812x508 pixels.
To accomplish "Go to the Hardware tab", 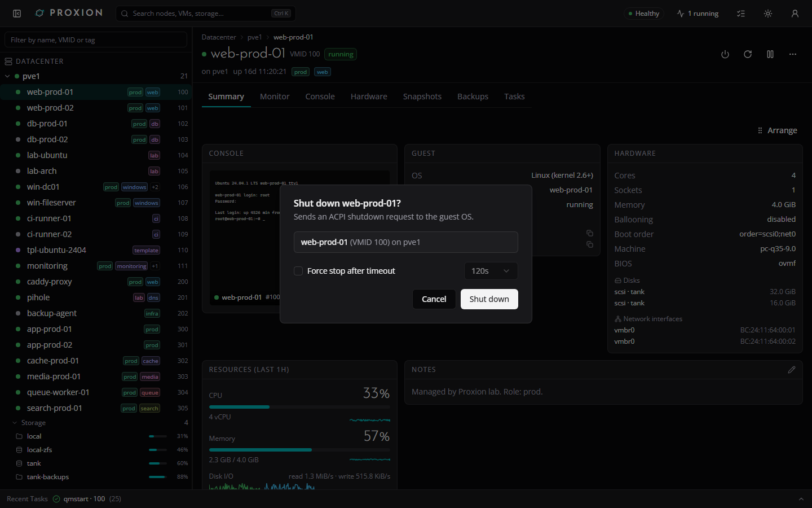I will coord(369,97).
